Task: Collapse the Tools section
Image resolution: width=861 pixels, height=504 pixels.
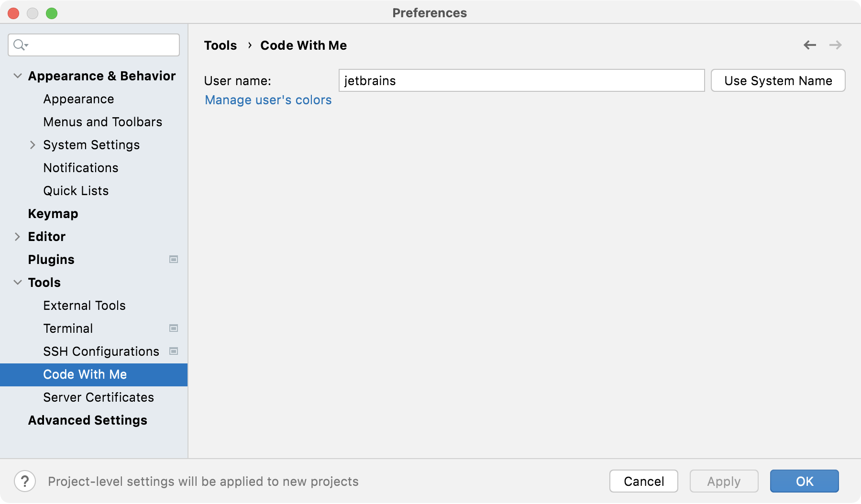Action: [x=17, y=282]
